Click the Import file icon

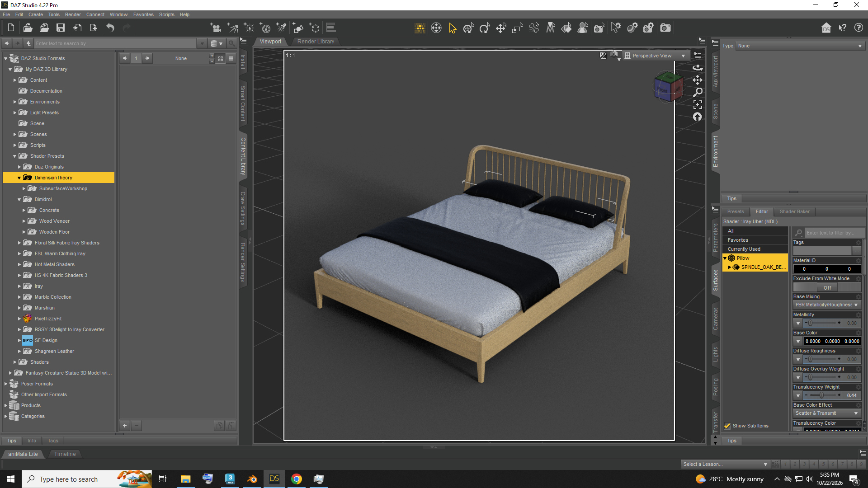coord(77,28)
